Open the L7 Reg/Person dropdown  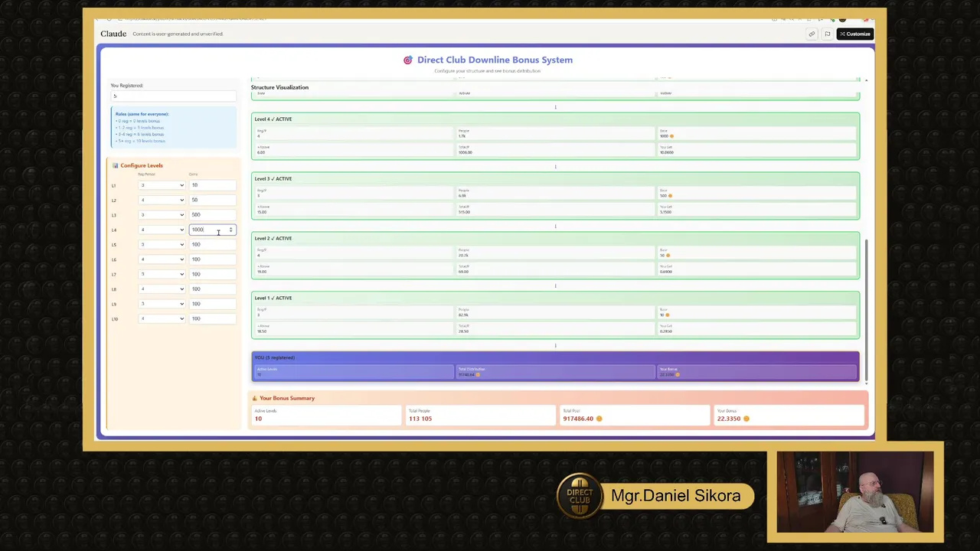pos(162,274)
